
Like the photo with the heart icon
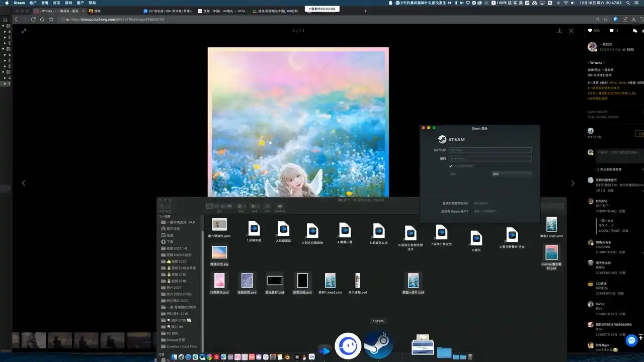[590, 31]
